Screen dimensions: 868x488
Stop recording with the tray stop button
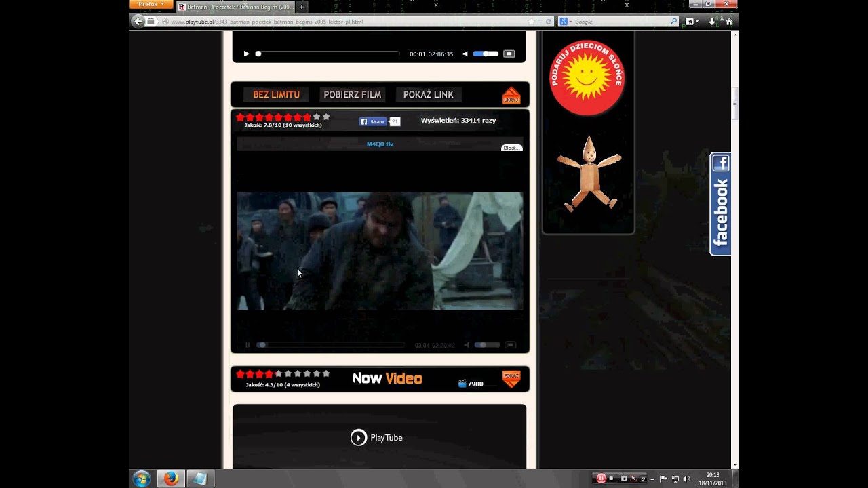point(611,479)
